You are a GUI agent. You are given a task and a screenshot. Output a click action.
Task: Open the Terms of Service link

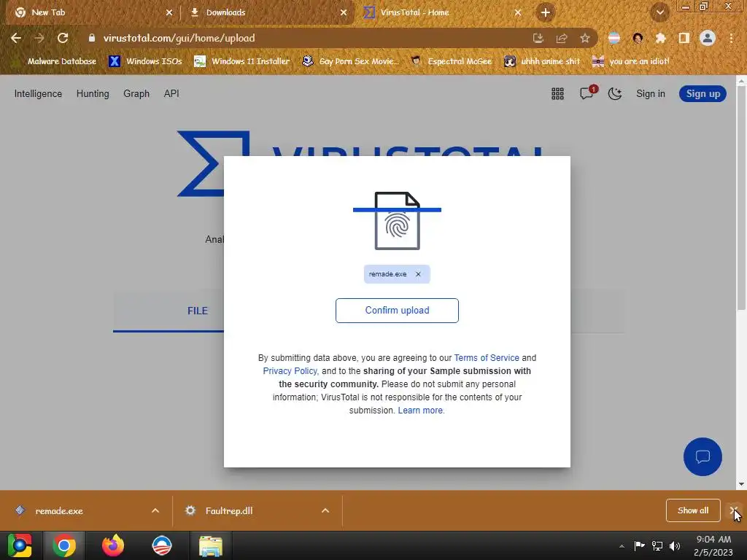[487, 357]
